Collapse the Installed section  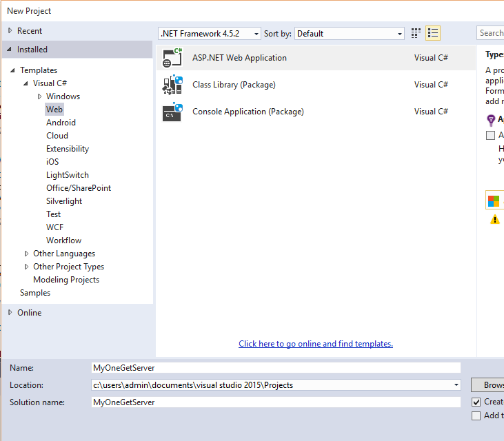coord(10,49)
